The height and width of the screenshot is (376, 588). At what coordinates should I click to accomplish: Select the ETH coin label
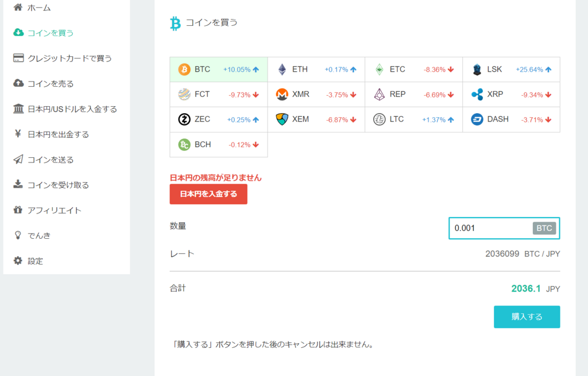300,69
